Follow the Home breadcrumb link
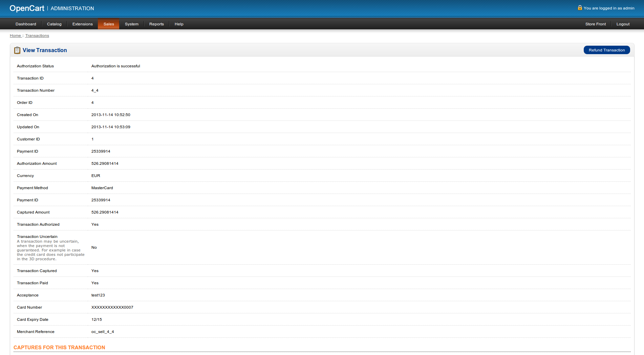644x355 pixels. (15, 36)
